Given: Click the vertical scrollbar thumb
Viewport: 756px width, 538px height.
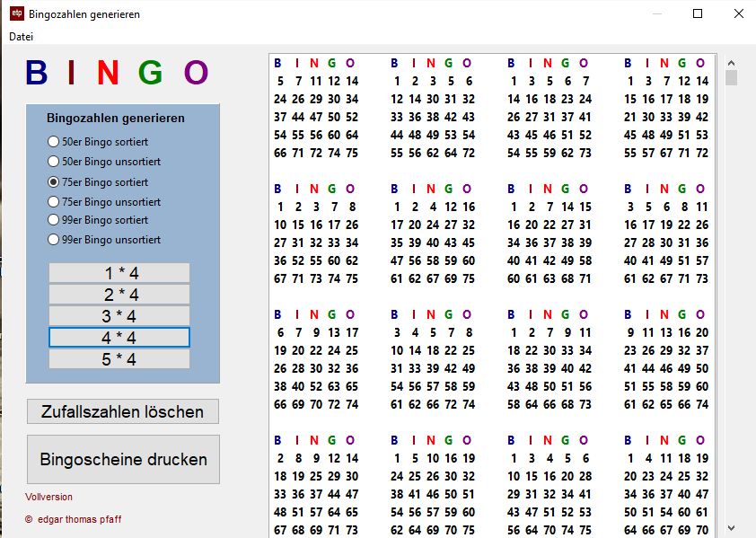Looking at the screenshot, I should pos(731,77).
